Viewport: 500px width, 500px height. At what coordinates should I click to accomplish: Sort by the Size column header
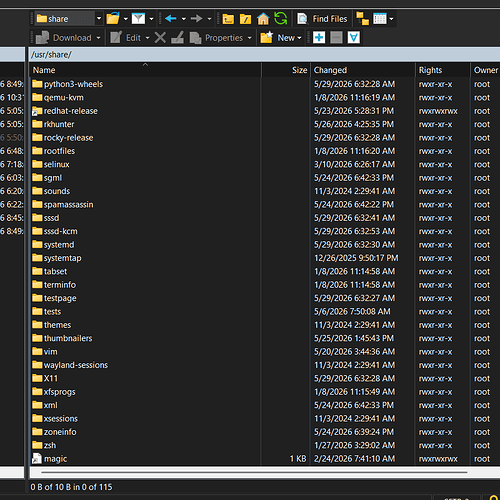tap(286, 70)
